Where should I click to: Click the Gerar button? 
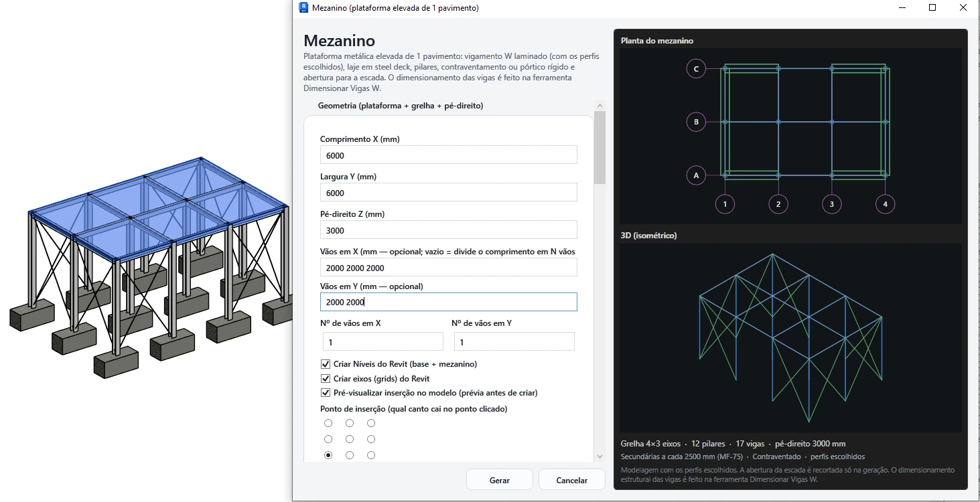(500, 480)
